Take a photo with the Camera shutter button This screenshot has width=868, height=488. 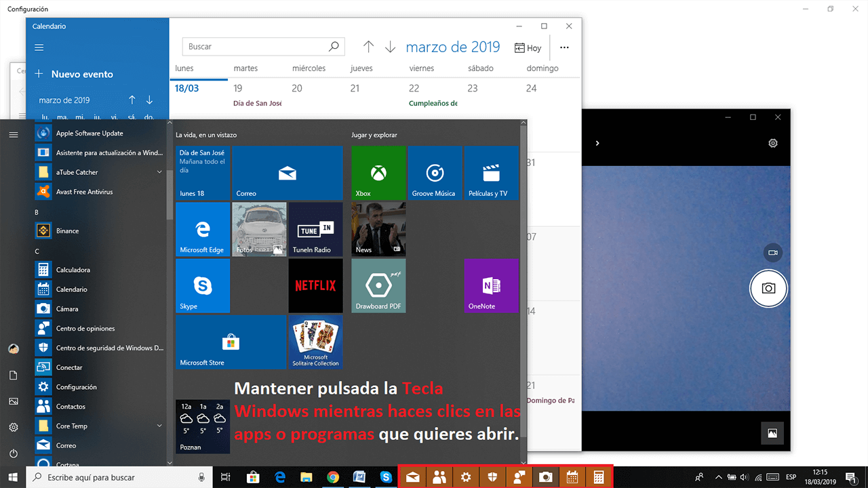point(768,288)
